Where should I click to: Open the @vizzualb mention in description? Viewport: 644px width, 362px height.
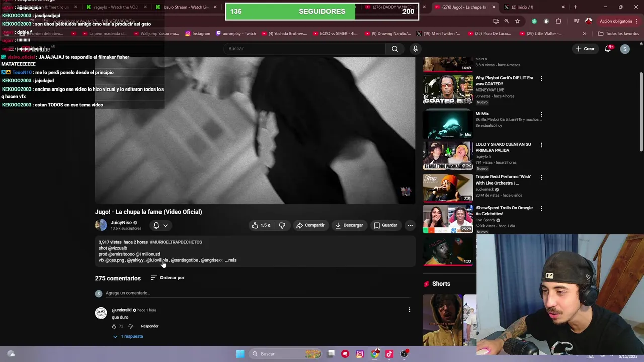click(118, 248)
